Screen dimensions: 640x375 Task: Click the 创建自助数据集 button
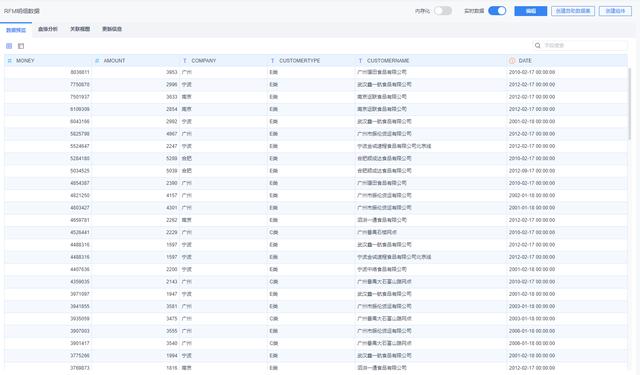[x=573, y=11]
